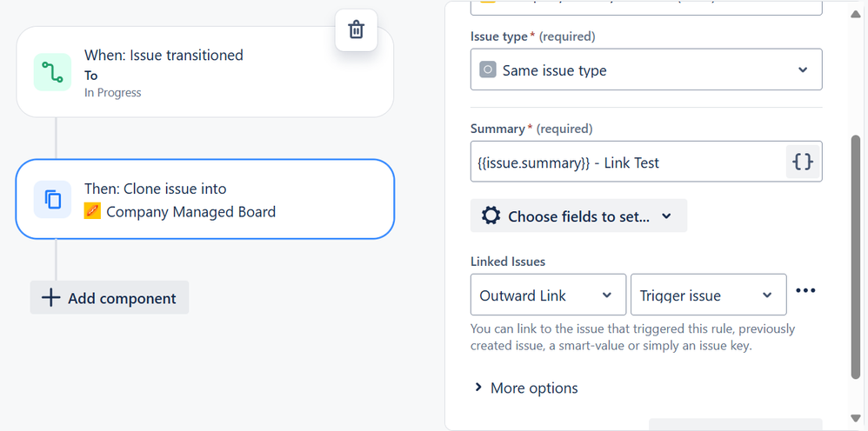Click the Issue transitioned trigger icon
Viewport: 868px width, 431px height.
(x=52, y=72)
